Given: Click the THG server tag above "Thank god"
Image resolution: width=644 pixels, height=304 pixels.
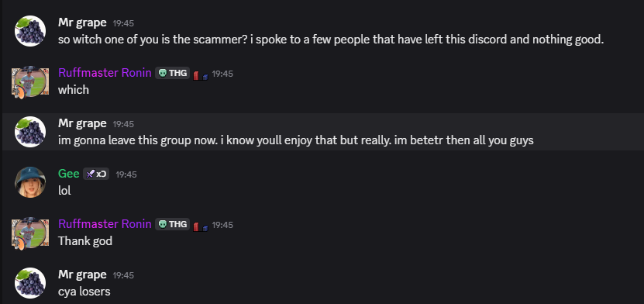Looking at the screenshot, I should point(173,224).
